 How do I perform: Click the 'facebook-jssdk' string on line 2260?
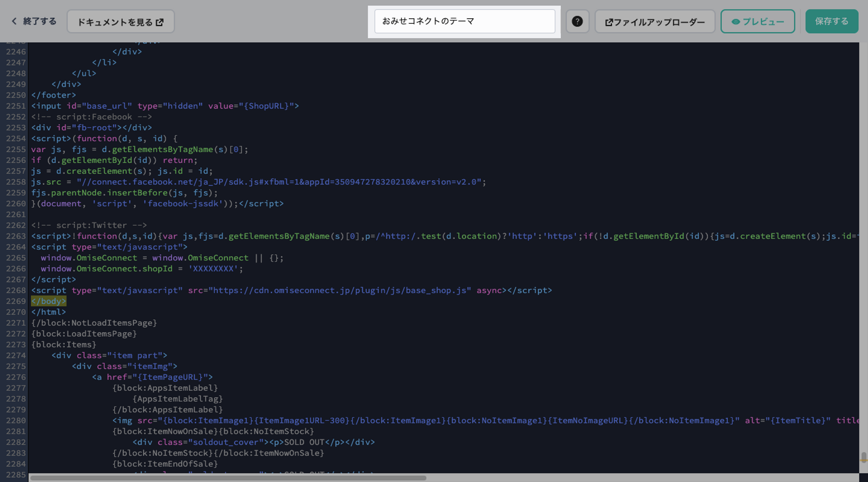[183, 203]
